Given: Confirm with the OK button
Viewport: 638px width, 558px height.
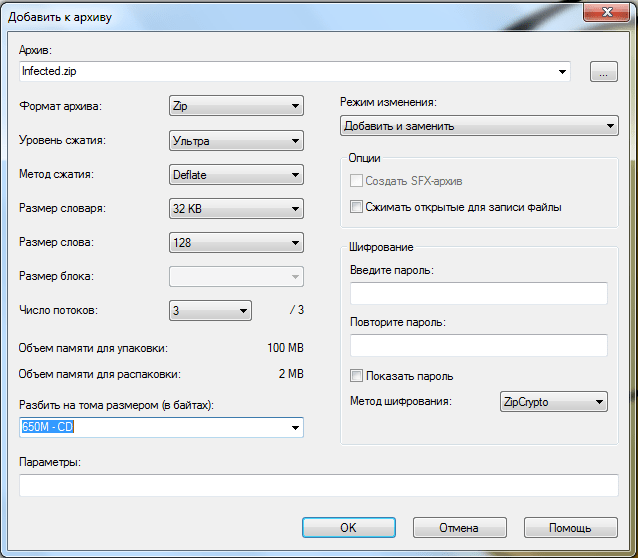Looking at the screenshot, I should 349,527.
